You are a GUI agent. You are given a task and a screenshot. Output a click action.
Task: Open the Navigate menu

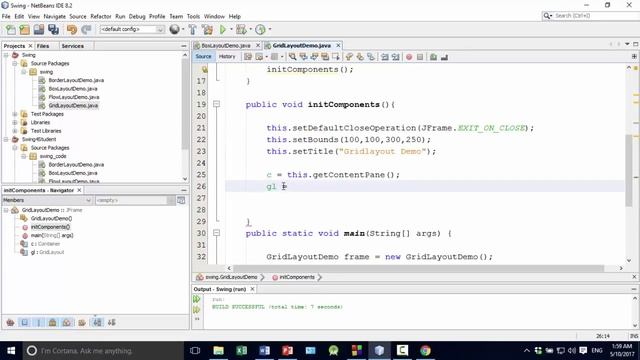tap(54, 16)
